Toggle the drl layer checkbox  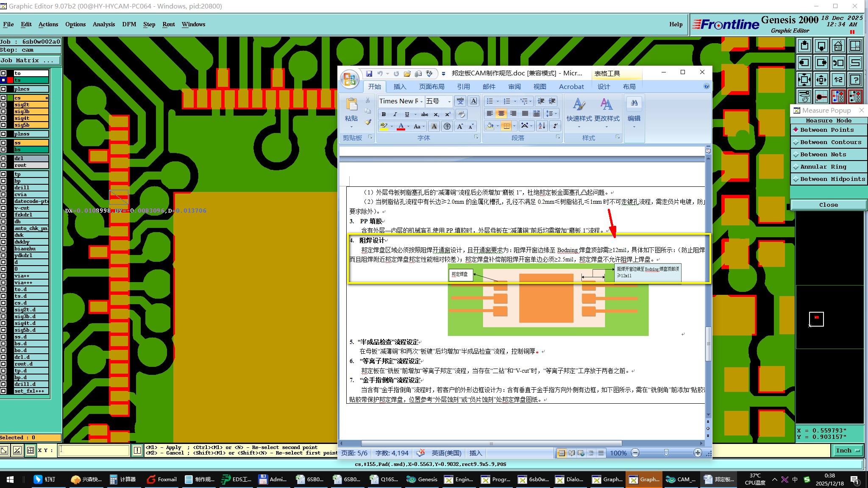coord(4,159)
